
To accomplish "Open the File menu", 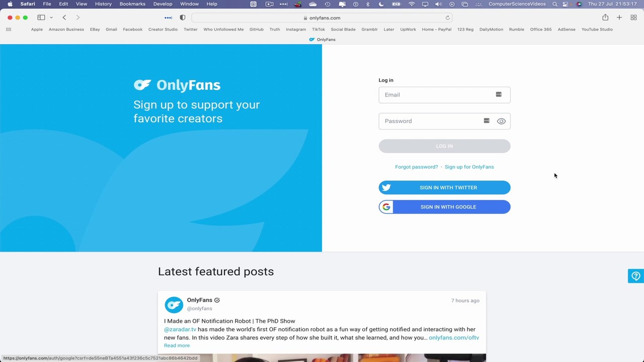I will click(x=47, y=4).
